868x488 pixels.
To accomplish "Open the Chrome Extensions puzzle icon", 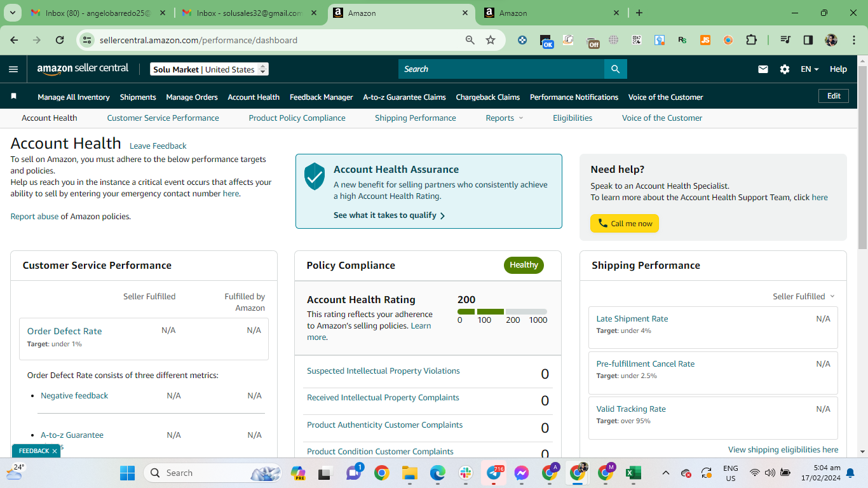I will [x=751, y=40].
